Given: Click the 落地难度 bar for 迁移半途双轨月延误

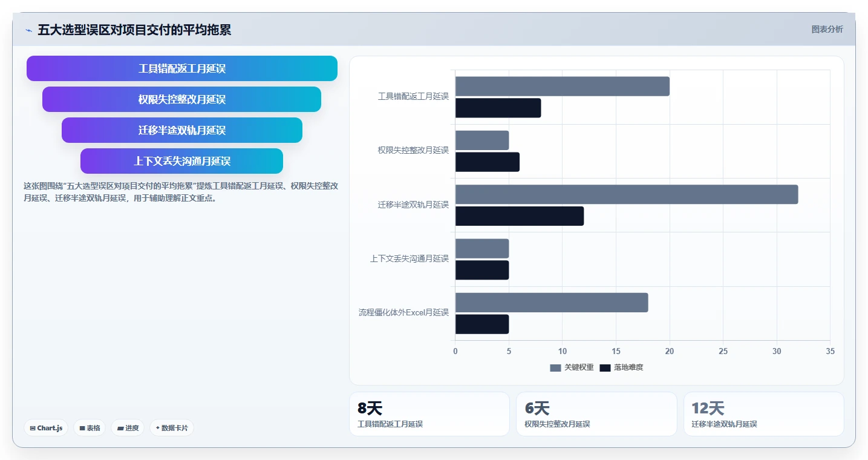Looking at the screenshot, I should (520, 216).
